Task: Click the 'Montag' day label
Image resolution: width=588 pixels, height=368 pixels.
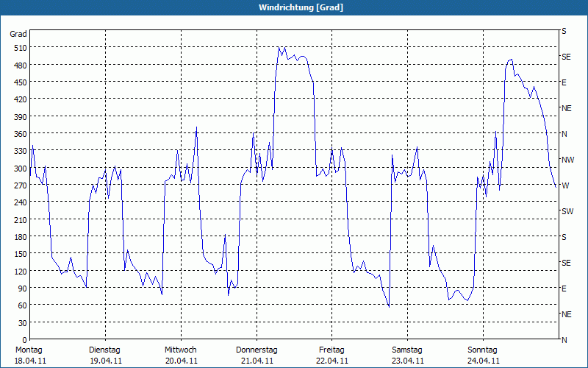Action: (x=29, y=350)
